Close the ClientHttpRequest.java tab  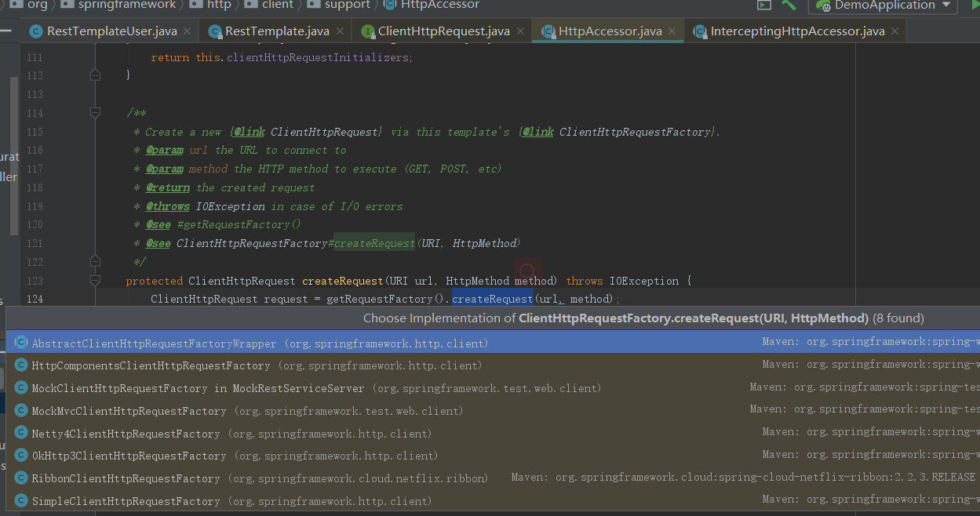519,31
